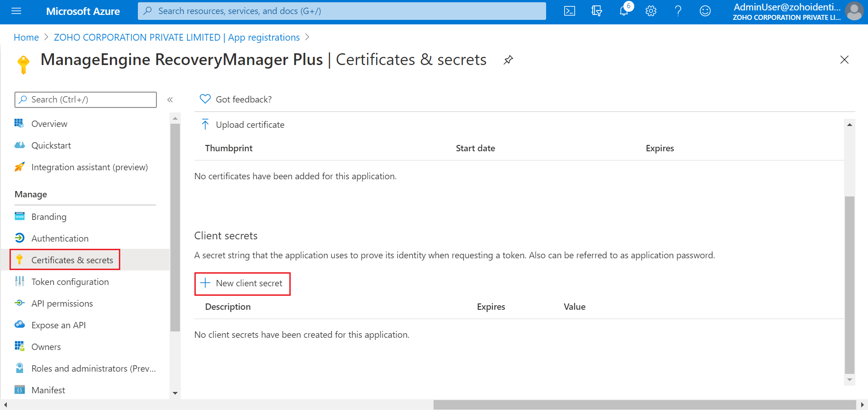Screen dimensions: 868x410
Task: Close the Certificates & secrets blade
Action: coord(844,60)
